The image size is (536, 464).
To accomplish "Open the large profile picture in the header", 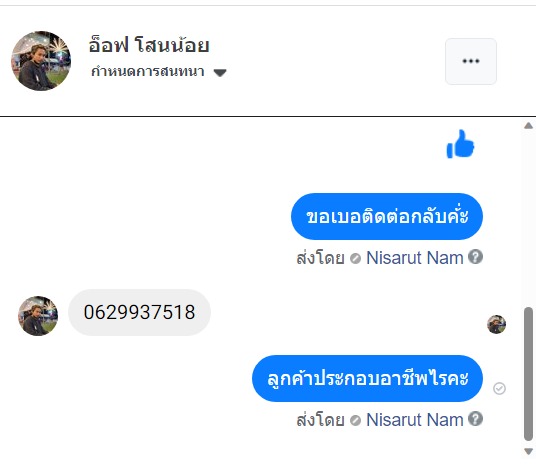I will (x=41, y=61).
